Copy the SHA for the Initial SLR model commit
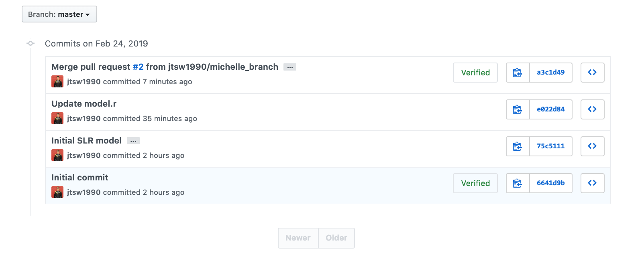The width and height of the screenshot is (644, 275). tap(517, 146)
